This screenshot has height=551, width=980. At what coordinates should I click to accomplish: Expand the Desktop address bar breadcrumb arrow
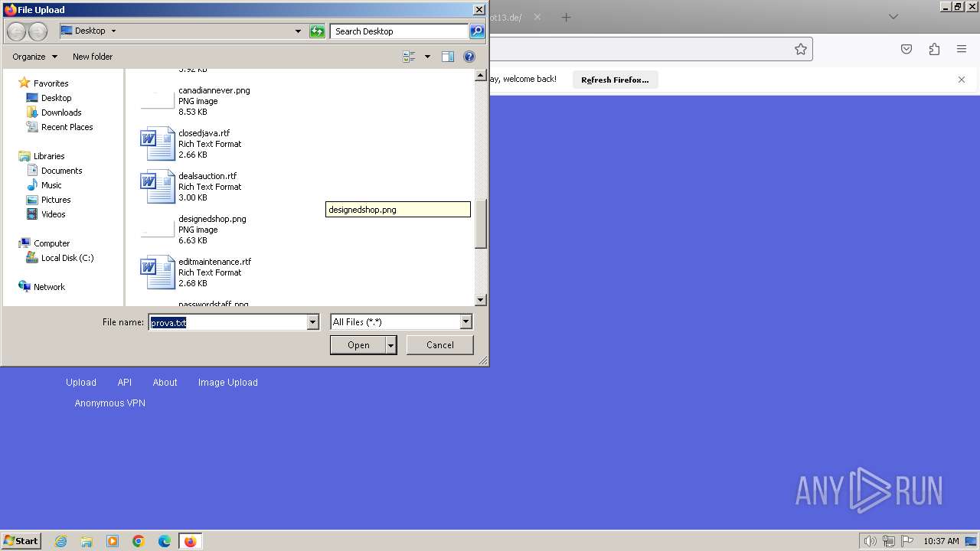114,31
